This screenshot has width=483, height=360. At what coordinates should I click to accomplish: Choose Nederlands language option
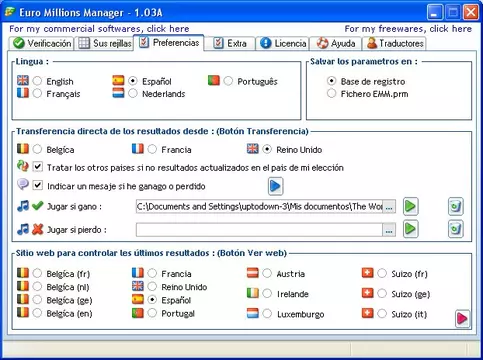pos(133,93)
